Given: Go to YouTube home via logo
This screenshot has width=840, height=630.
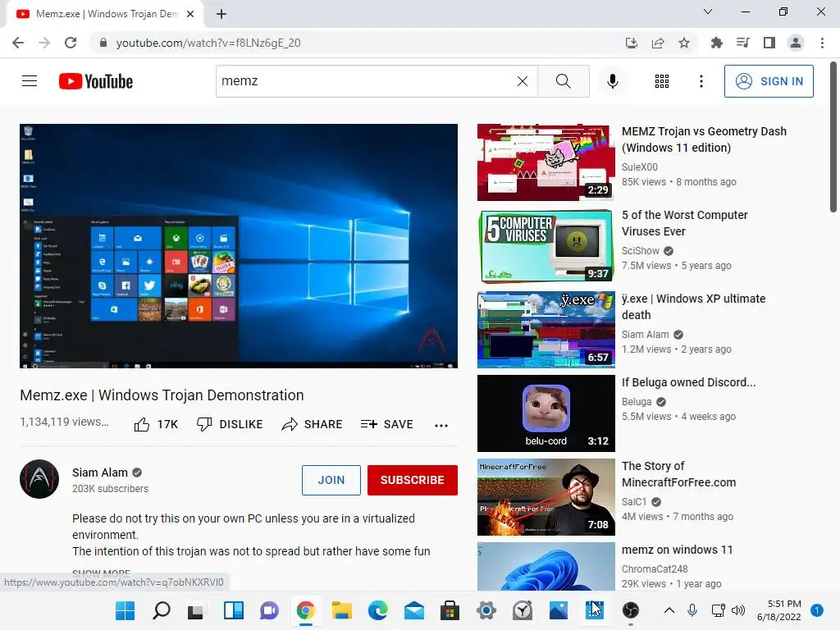Looking at the screenshot, I should (96, 81).
